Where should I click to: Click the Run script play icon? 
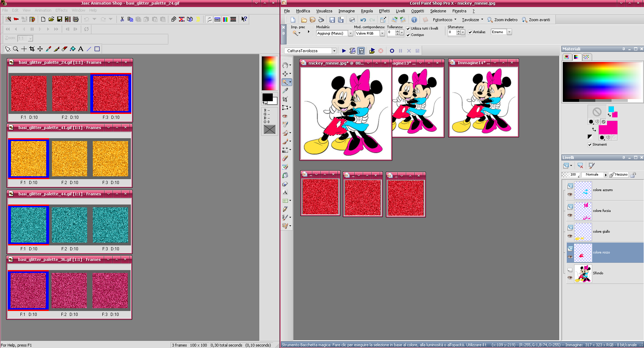tap(344, 51)
